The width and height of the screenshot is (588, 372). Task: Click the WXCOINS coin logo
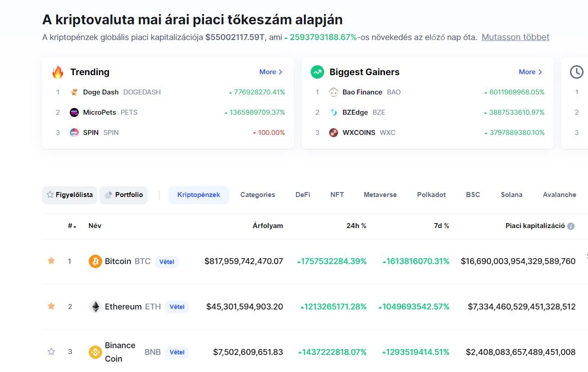point(334,133)
